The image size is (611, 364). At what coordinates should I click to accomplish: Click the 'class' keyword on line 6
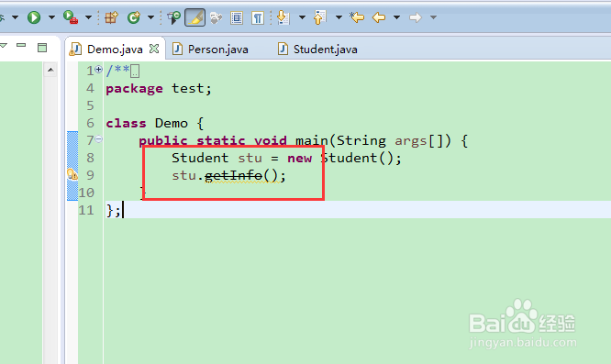[126, 124]
